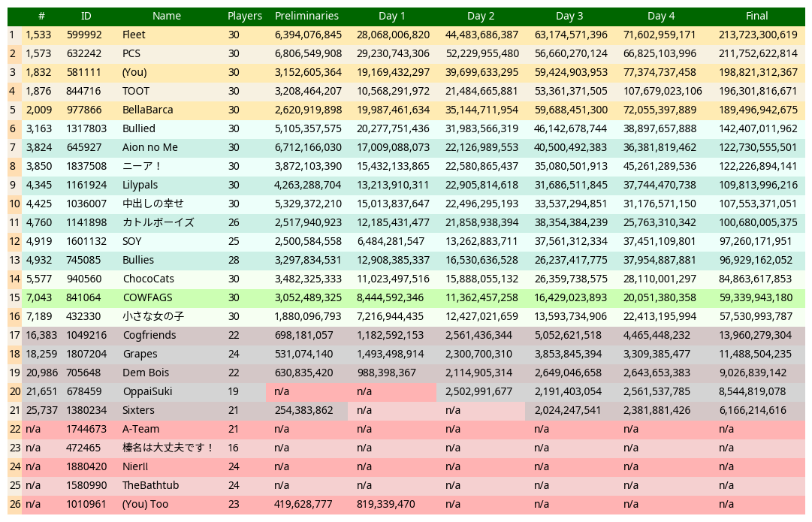Click the # column header
812x522 pixels.
41,16
